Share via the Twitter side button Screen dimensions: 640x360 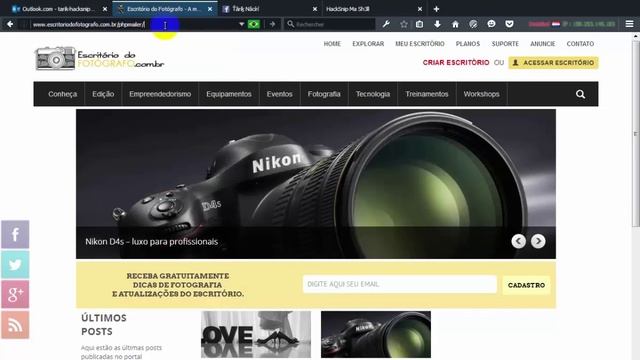point(15,264)
